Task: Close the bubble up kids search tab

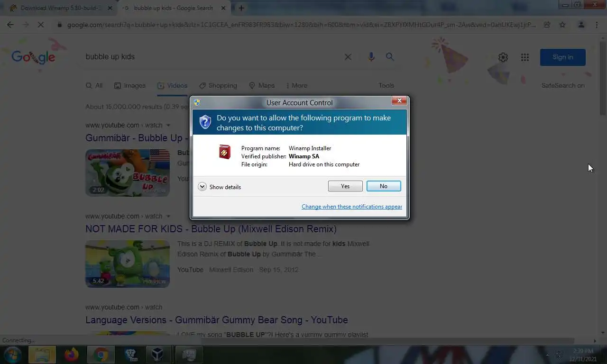Action: click(x=223, y=8)
